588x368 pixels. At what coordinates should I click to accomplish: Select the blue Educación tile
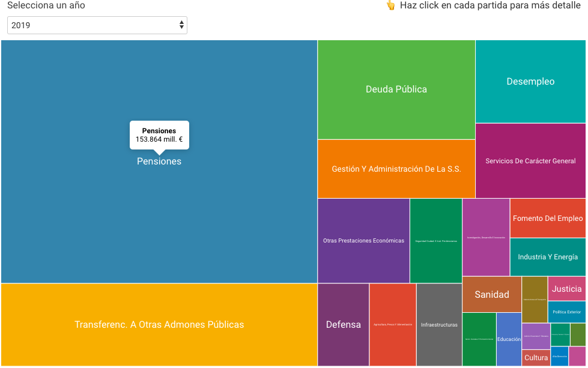pyautogui.click(x=509, y=339)
